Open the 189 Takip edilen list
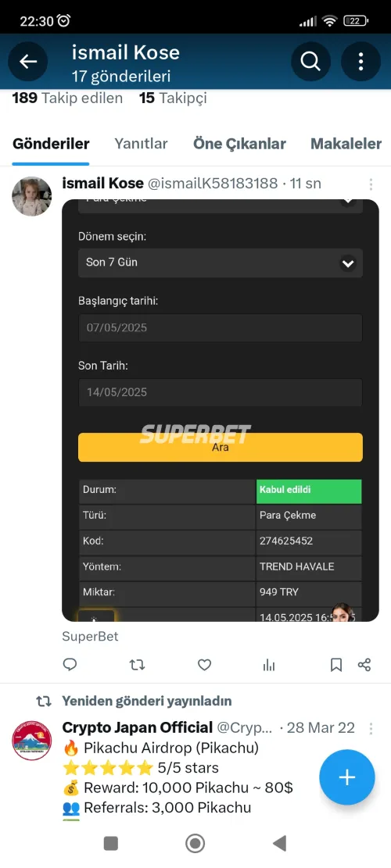Viewport: 391px width, 868px height. 67,98
